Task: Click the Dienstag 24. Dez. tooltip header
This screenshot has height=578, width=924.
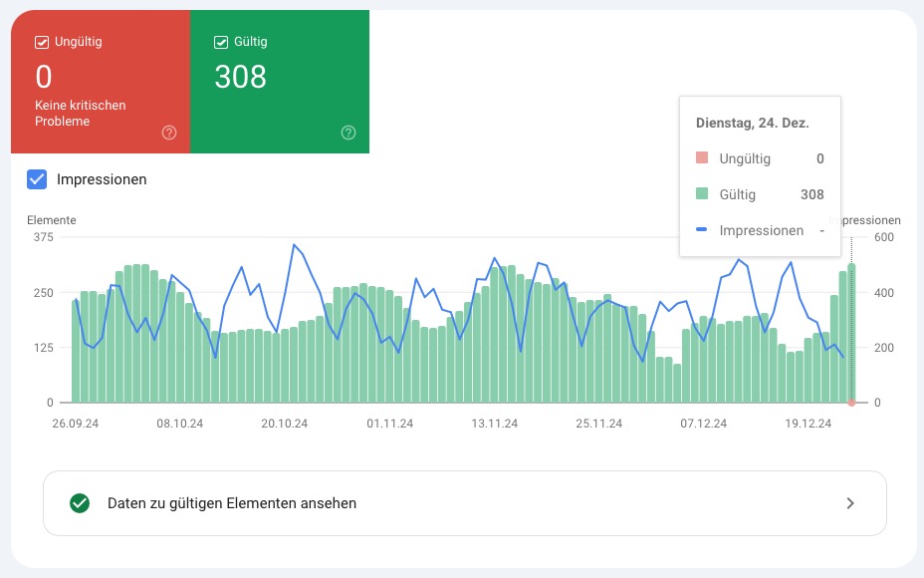Action: click(752, 123)
